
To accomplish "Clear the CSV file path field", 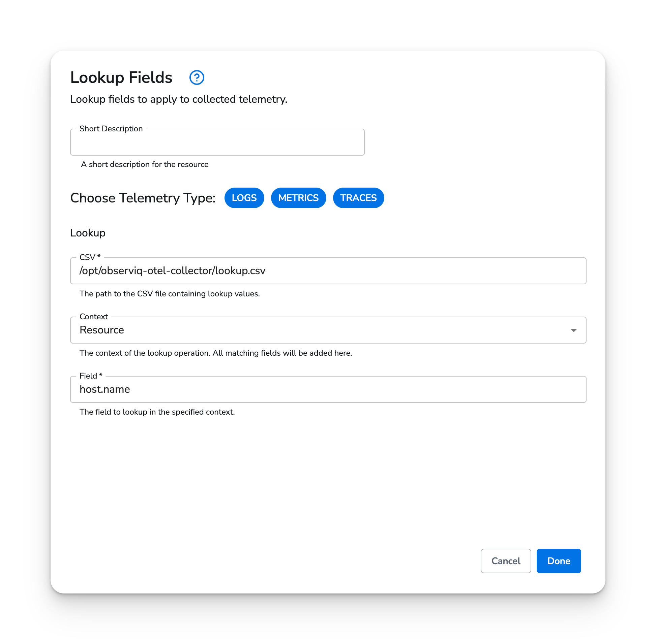I will click(x=328, y=271).
